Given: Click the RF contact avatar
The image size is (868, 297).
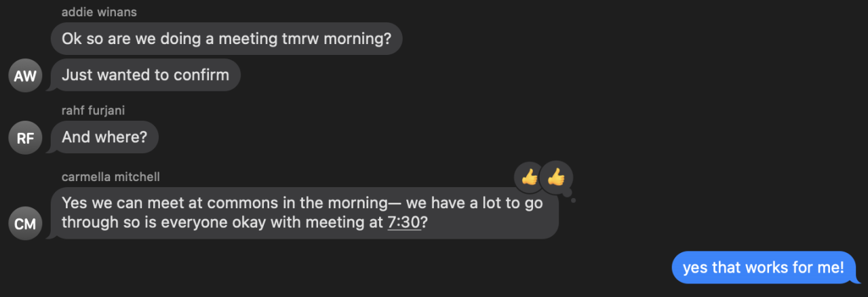Looking at the screenshot, I should click(x=25, y=138).
